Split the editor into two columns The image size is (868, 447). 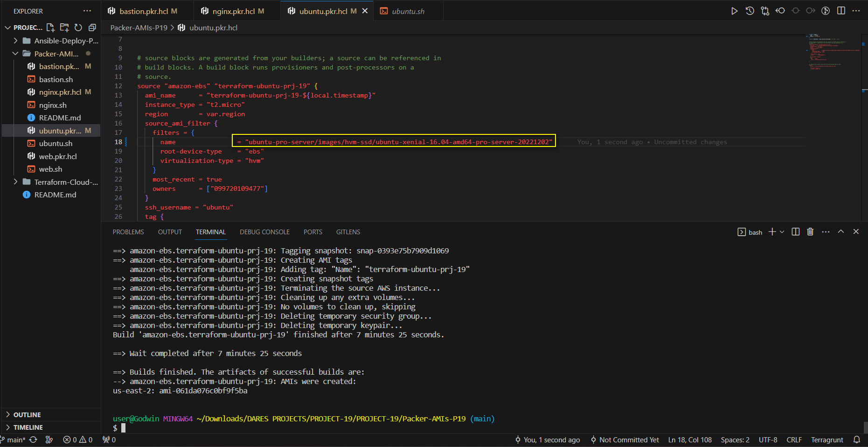coord(841,10)
